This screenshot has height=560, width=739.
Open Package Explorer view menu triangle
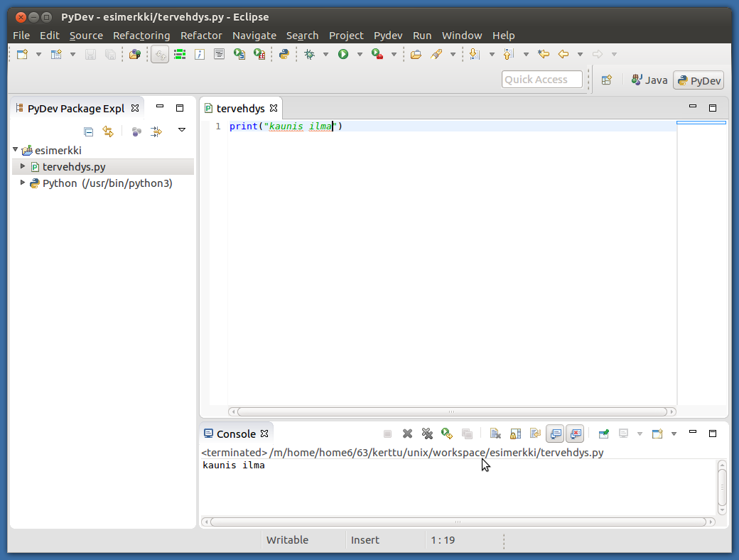point(182,130)
